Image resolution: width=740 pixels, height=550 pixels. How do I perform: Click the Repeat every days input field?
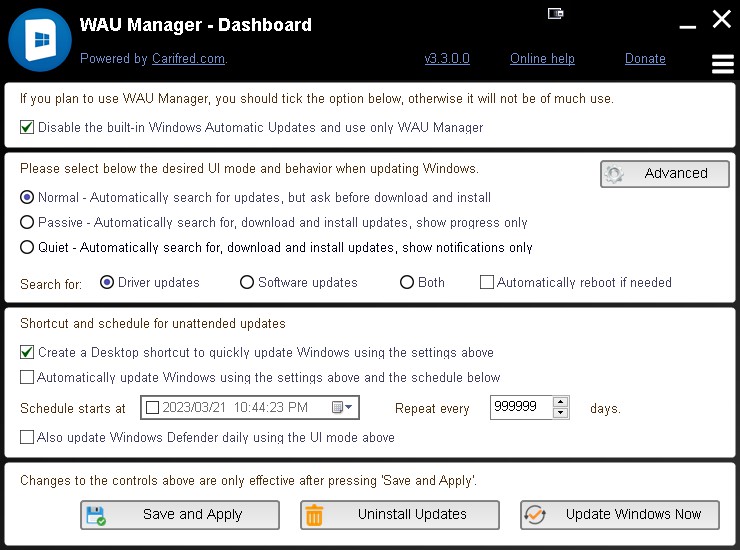coord(521,407)
